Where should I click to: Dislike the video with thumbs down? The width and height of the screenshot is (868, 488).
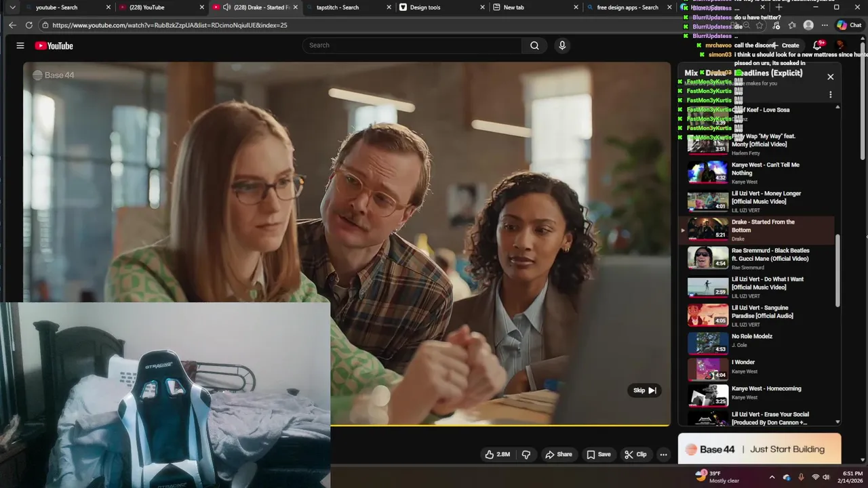coord(526,454)
